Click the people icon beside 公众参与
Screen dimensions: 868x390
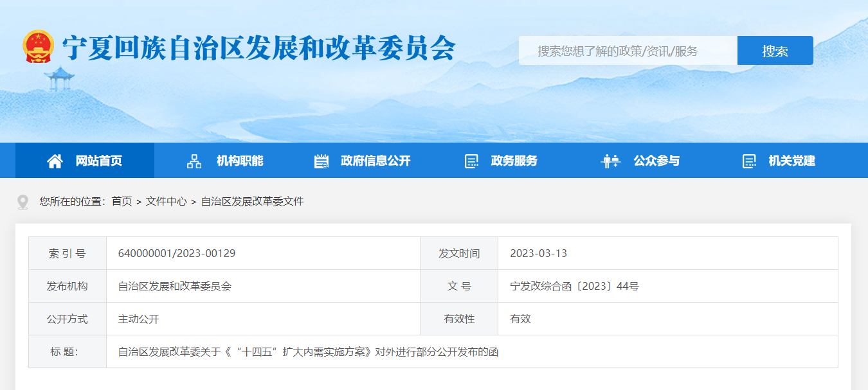pos(610,161)
